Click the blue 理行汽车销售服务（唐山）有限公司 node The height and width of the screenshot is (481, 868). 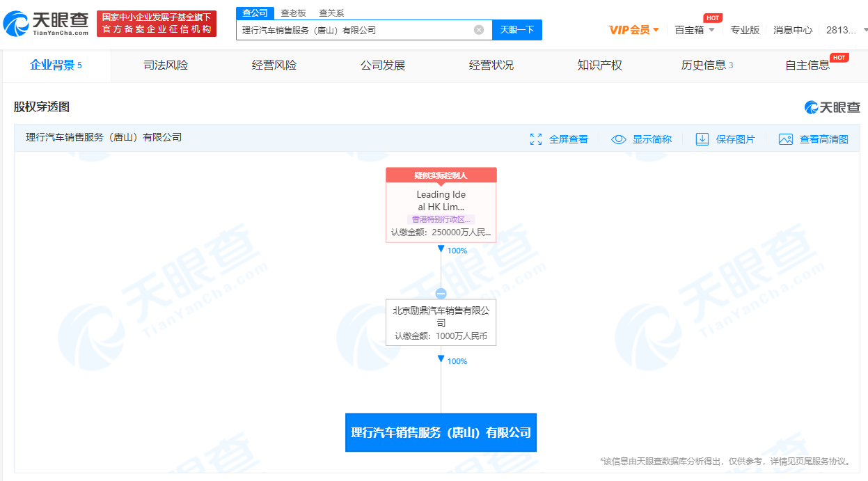point(441,432)
